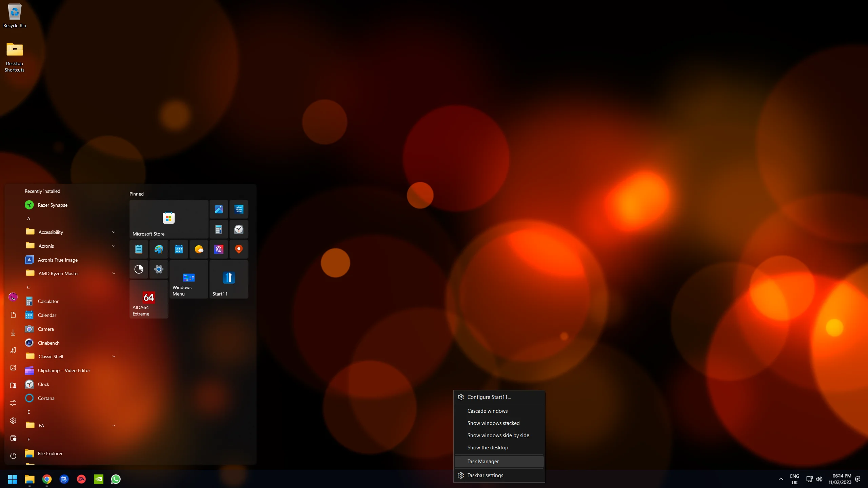Open Cortana from the app list
Image resolution: width=868 pixels, height=488 pixels.
[71, 398]
